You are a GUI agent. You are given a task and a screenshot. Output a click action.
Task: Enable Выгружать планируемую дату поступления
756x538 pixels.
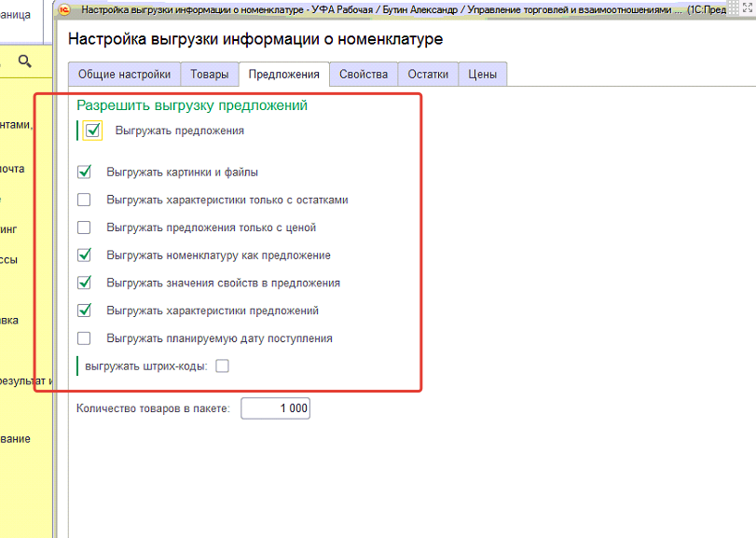pyautogui.click(x=85, y=338)
